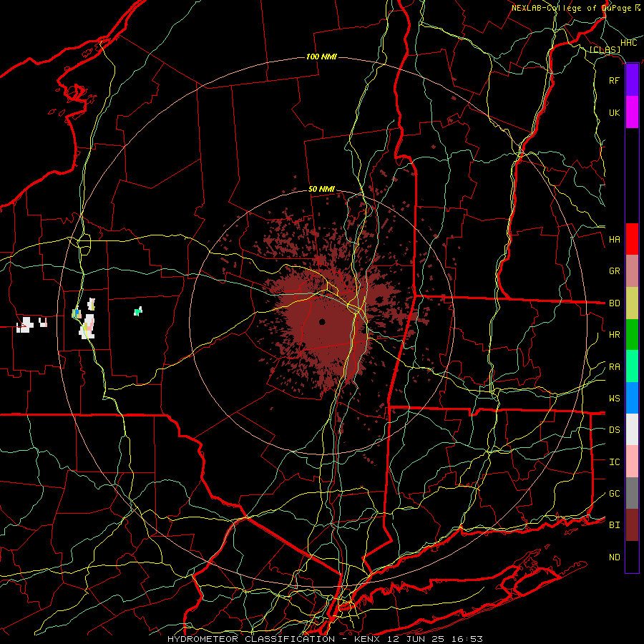
Task: Click the HYDROMETEOR CLASSIFICATION title text
Action: tap(251, 639)
